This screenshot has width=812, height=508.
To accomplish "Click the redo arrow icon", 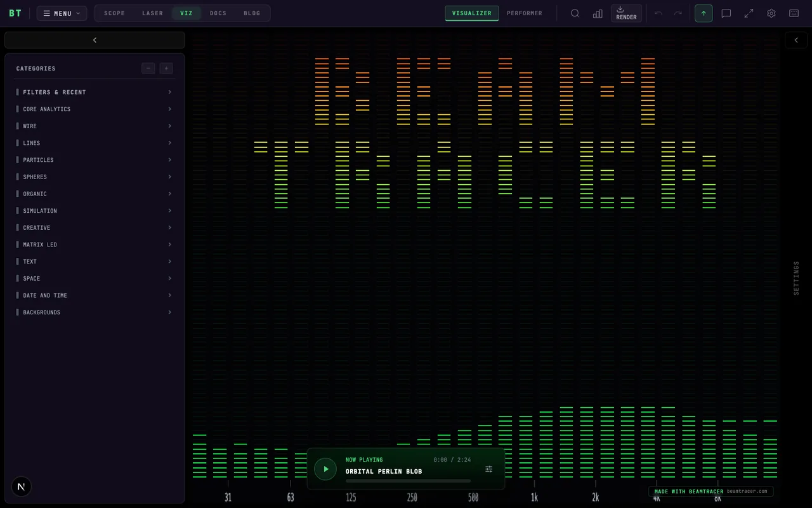I will [678, 13].
